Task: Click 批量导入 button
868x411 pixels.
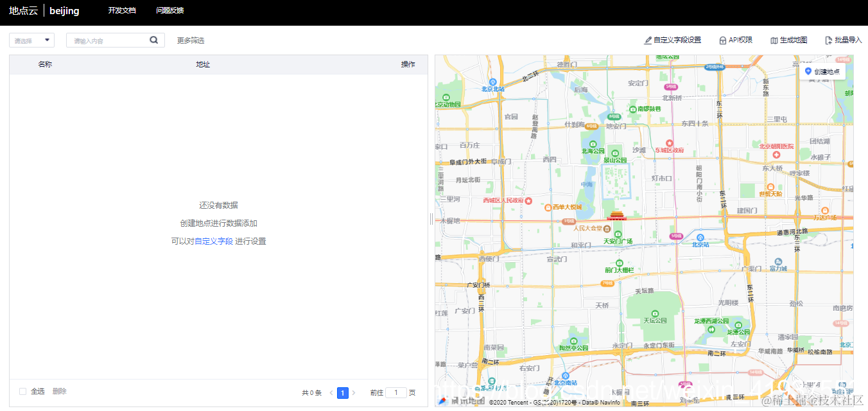Action: 844,40
